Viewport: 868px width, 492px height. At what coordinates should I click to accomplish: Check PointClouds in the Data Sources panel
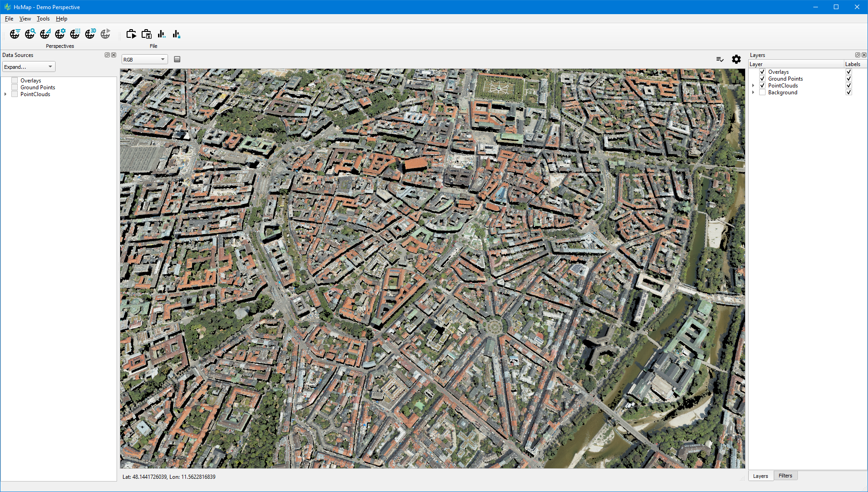[x=15, y=94]
